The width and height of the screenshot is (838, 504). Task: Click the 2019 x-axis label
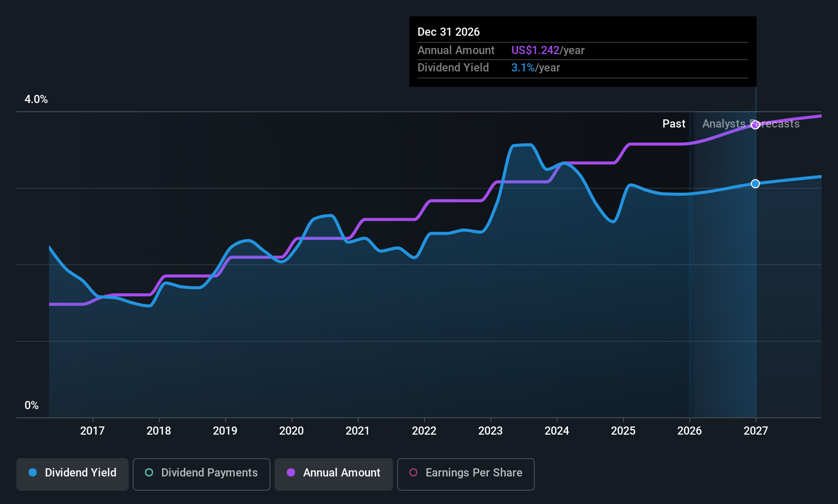[225, 431]
